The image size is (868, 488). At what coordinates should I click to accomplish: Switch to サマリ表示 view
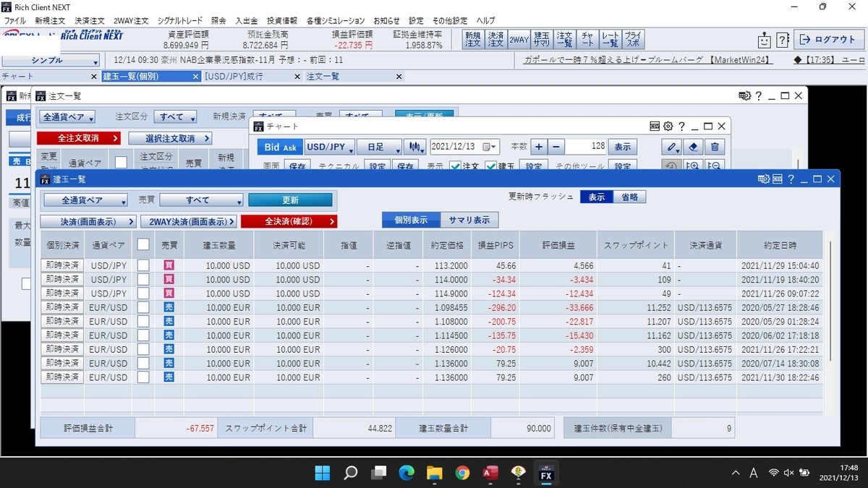click(x=469, y=221)
